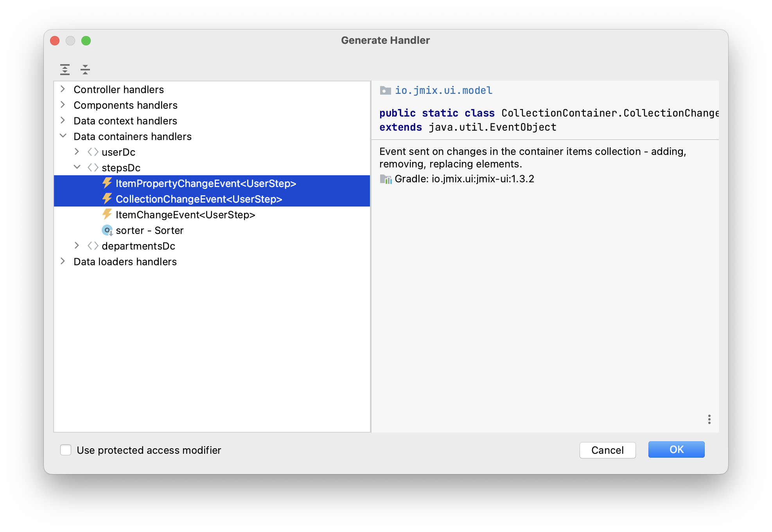Select Components handlers tree item
Image resolution: width=772 pixels, height=532 pixels.
click(125, 105)
